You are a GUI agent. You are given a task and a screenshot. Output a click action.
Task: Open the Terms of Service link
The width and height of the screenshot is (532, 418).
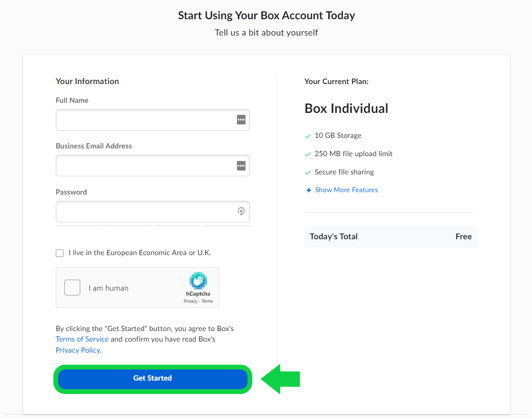(x=82, y=339)
